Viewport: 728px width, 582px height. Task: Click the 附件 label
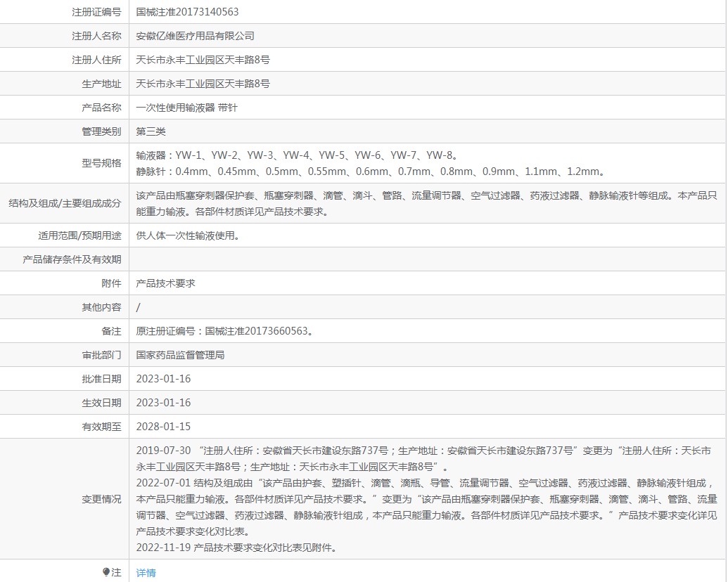[111, 283]
